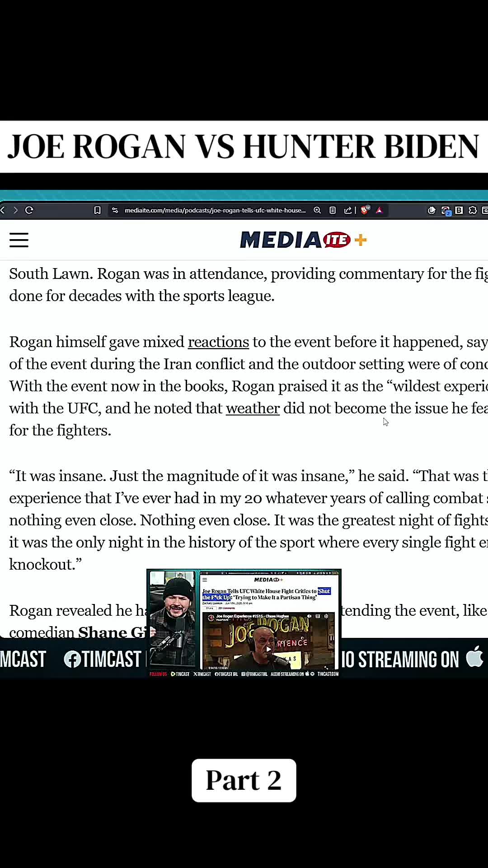This screenshot has width=488, height=868.
Task: Click the line 'nothing even close. Nothing even close.'
Action: pyautogui.click(x=248, y=520)
